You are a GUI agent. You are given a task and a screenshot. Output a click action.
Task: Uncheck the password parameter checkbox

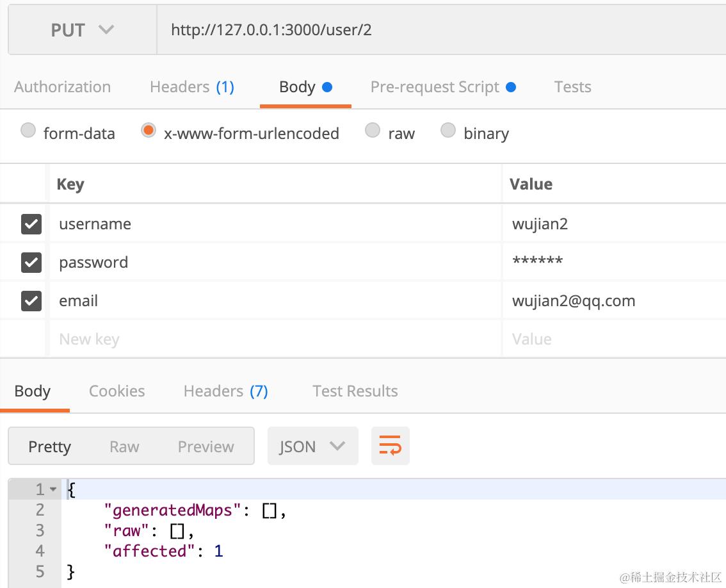pos(31,263)
